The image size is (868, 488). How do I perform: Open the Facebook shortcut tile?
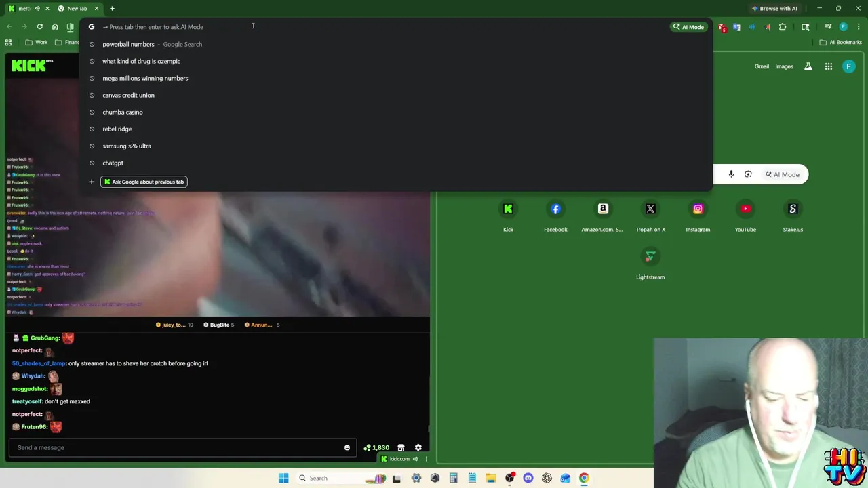555,216
